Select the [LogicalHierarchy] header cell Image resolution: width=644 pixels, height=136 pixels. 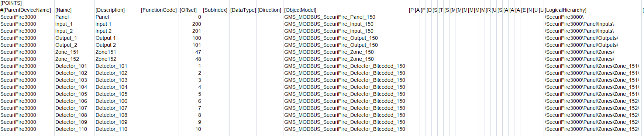(x=593, y=10)
